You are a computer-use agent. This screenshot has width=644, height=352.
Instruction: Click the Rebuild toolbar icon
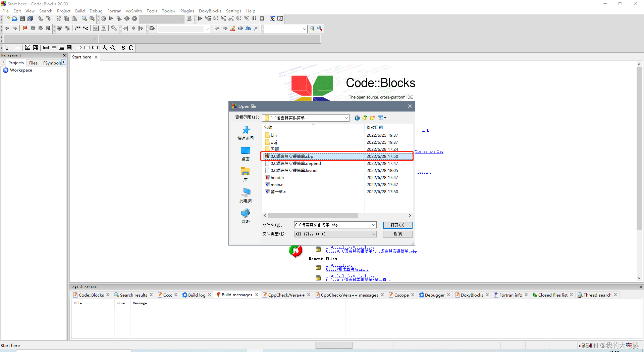[x=127, y=18]
